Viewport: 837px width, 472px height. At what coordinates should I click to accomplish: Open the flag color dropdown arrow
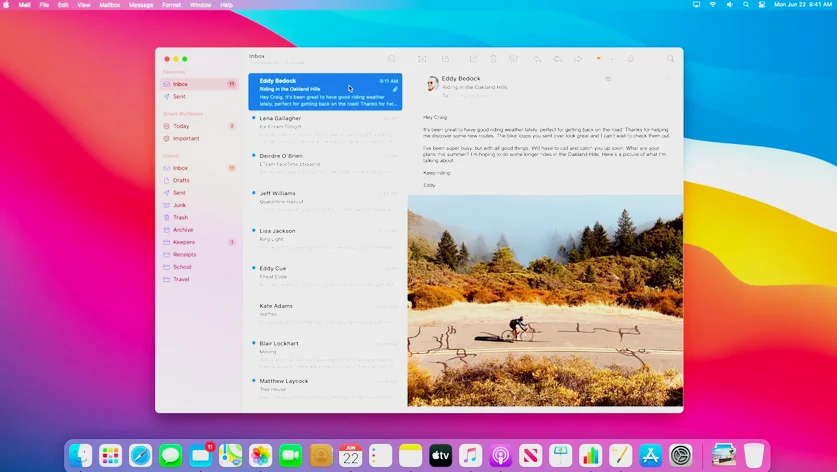[x=612, y=59]
